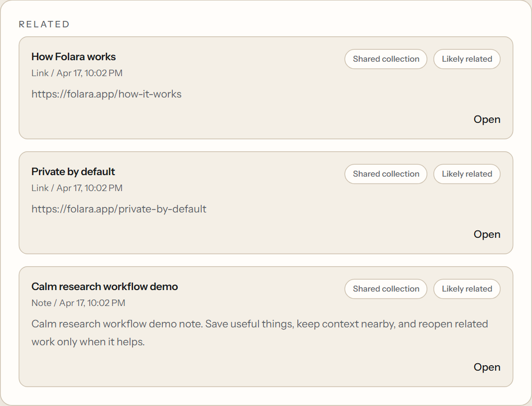Click "Shared collection" on the Private by default card
Image resolution: width=532 pixels, height=406 pixels.
386,174
